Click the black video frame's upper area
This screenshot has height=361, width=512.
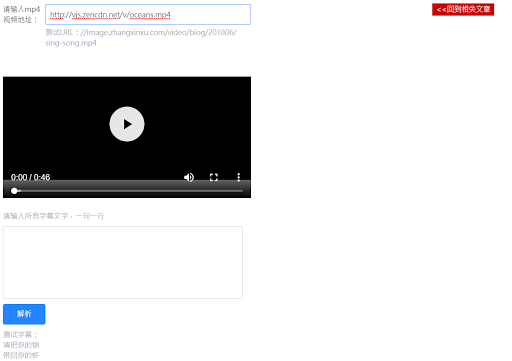click(x=127, y=90)
